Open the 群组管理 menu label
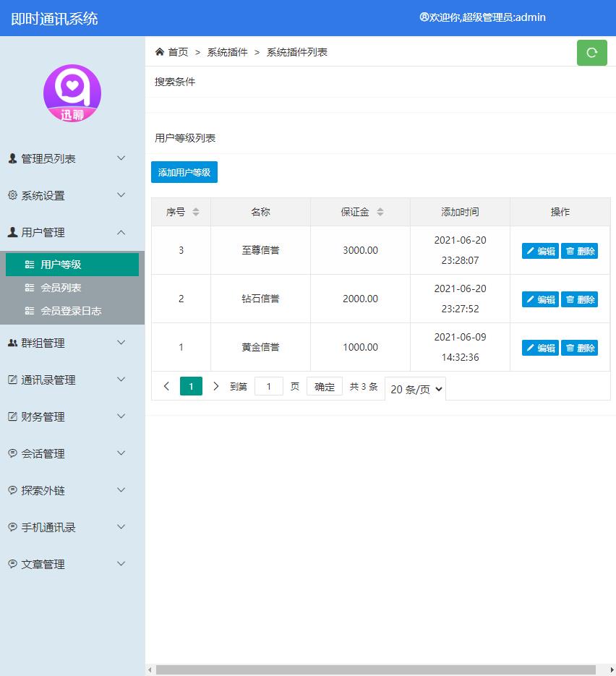Viewport: 616px width, 676px height. pyautogui.click(x=43, y=343)
